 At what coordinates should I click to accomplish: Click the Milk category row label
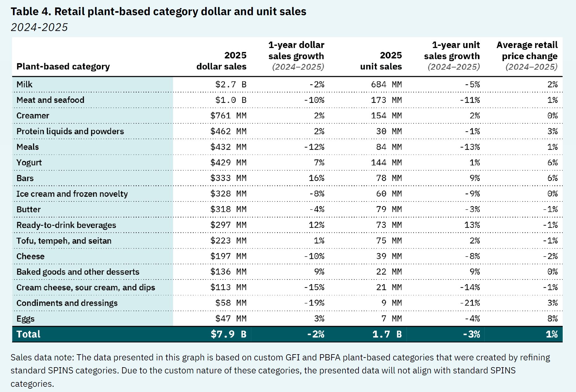tap(24, 84)
